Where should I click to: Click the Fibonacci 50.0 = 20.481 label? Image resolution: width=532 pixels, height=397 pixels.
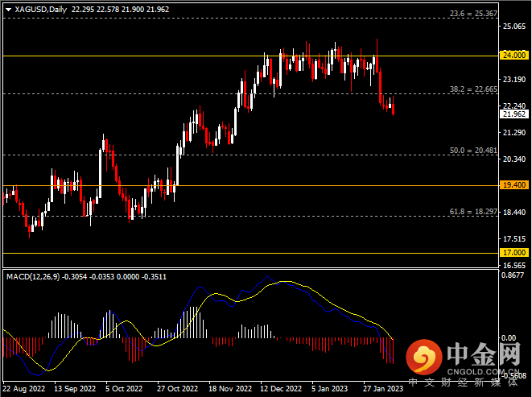471,151
